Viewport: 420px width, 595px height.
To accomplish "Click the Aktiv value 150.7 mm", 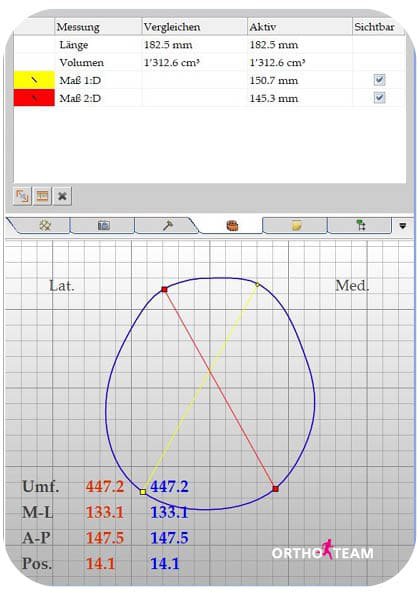I will pos(274,80).
